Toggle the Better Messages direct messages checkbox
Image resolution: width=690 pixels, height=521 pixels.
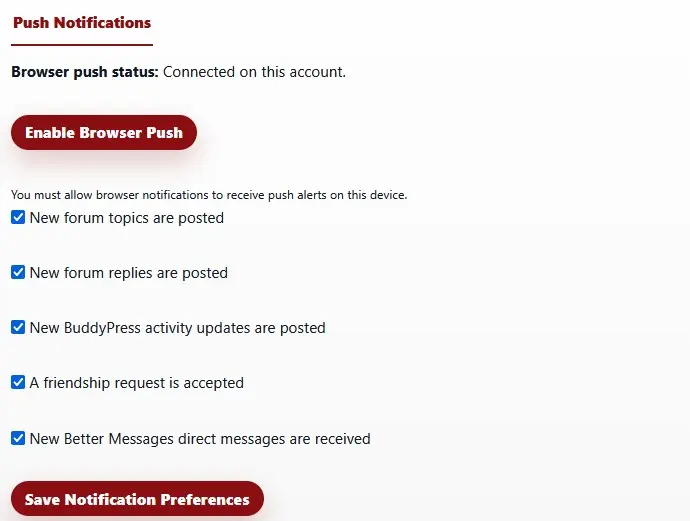18,438
